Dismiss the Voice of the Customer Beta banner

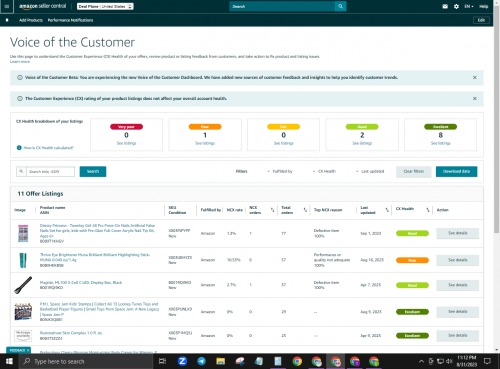tap(474, 77)
